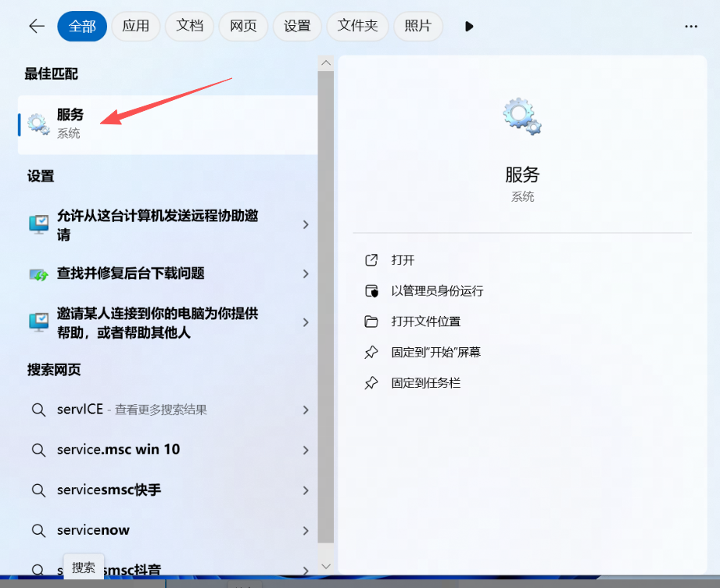Click the large 服务 gears icon in preview
The image size is (720, 588).
[x=521, y=117]
